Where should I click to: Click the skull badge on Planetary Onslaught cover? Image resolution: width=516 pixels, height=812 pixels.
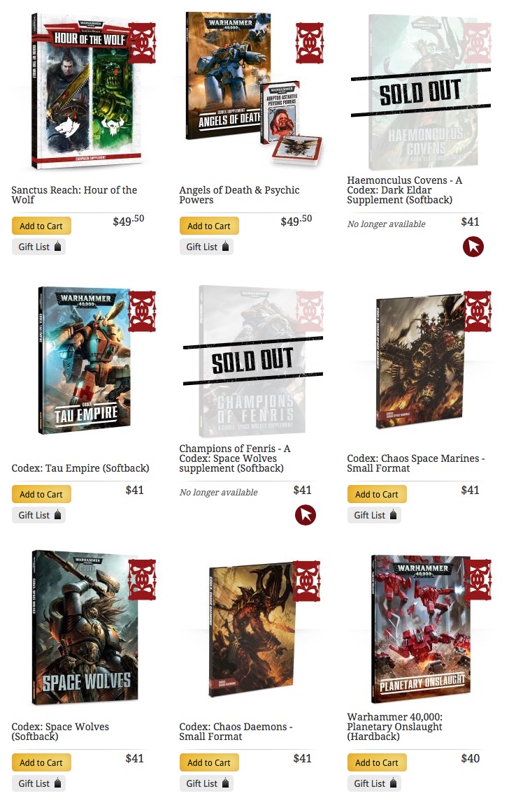pyautogui.click(x=477, y=579)
